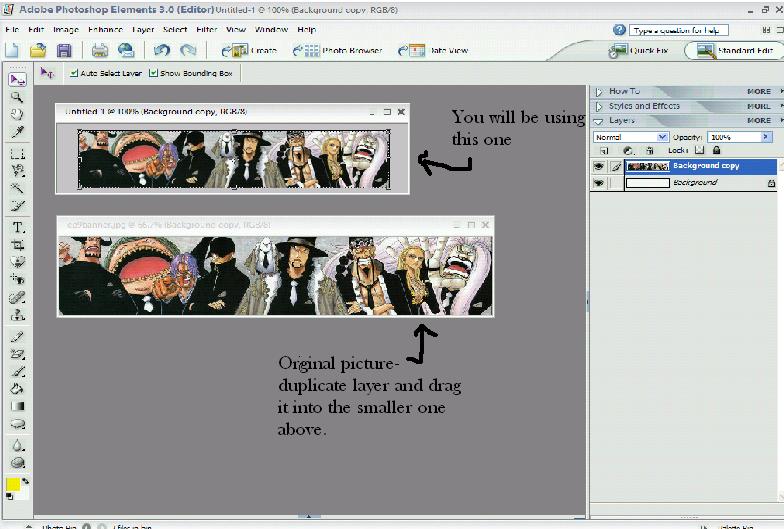This screenshot has width=784, height=529.
Task: Select the Magic Wand tool
Action: pyautogui.click(x=18, y=188)
